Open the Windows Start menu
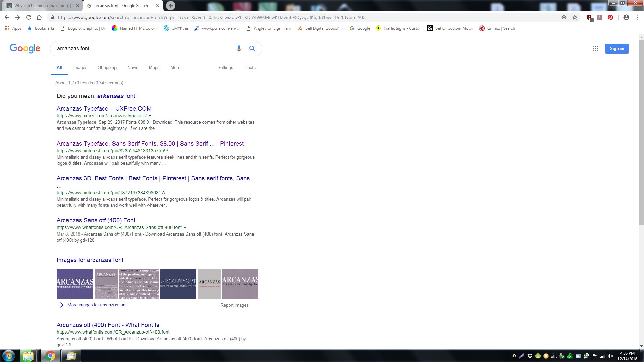Screen dimensions: 644x362 tap(8, 356)
